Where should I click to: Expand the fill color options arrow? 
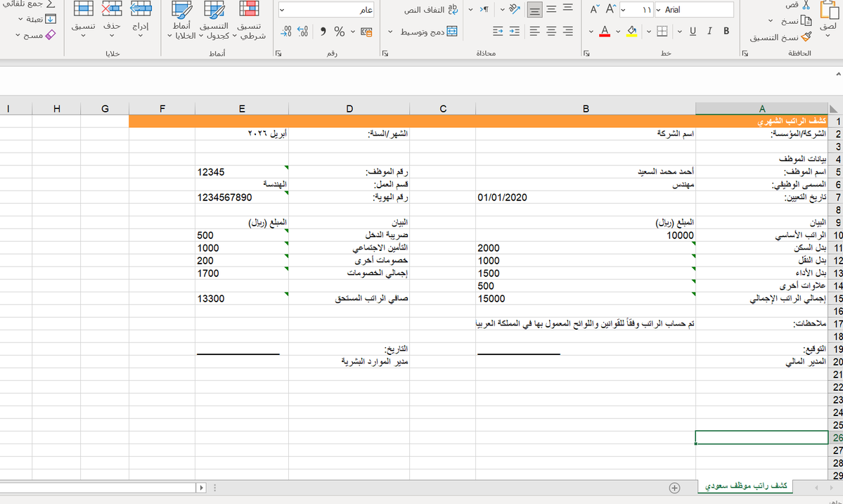click(618, 32)
